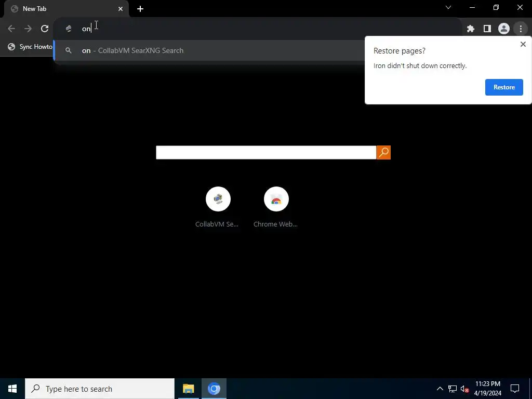The width and height of the screenshot is (532, 399).
Task: Open the notification center icon
Action: coord(515,389)
